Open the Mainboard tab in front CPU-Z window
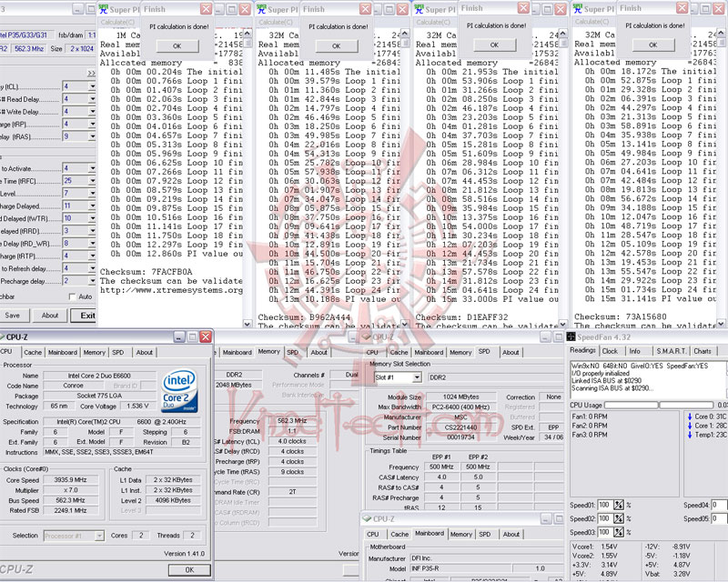Screen dimensions: 728x582 coord(63,352)
